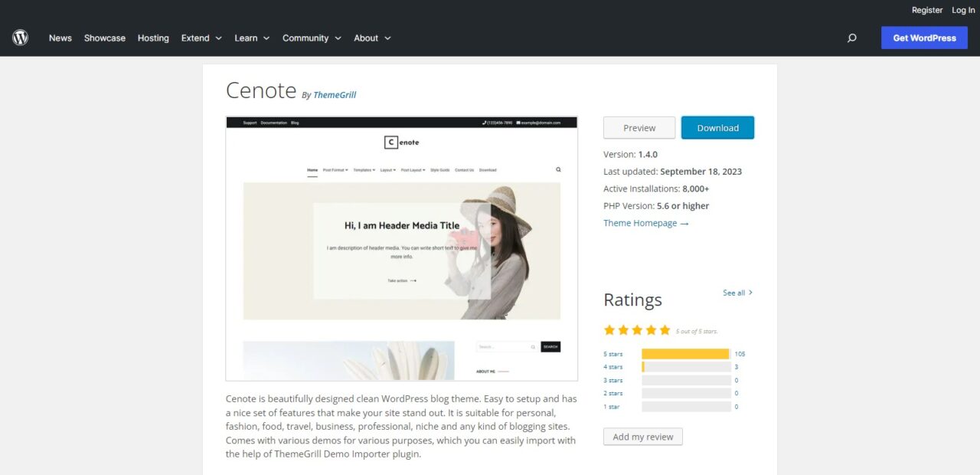This screenshot has height=475, width=980.
Task: Click the Register link
Action: click(927, 10)
